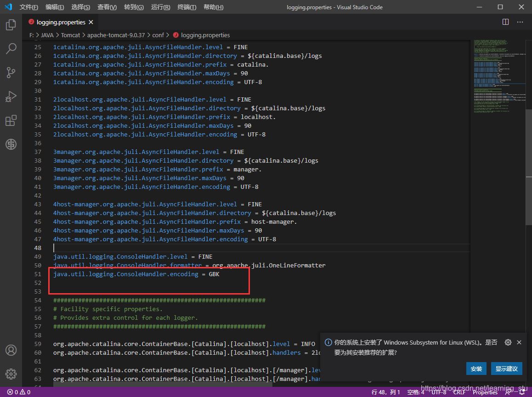
Task: Open the Search view in activity bar
Action: coord(11,48)
